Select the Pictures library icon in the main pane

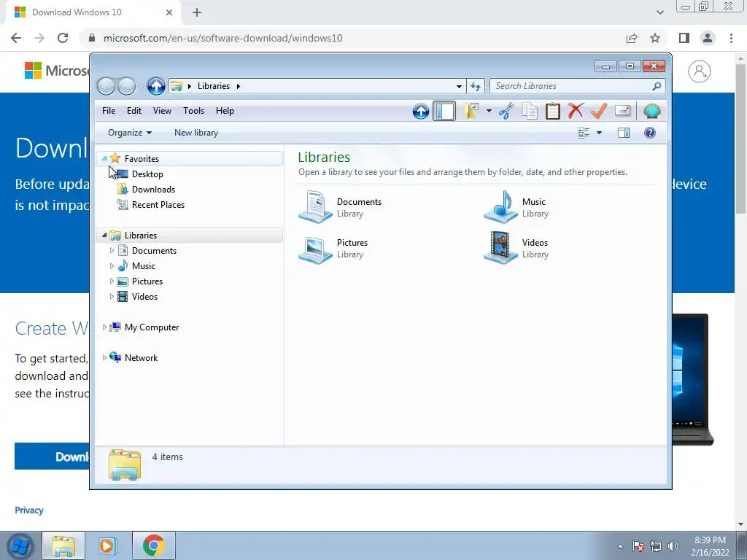(315, 249)
